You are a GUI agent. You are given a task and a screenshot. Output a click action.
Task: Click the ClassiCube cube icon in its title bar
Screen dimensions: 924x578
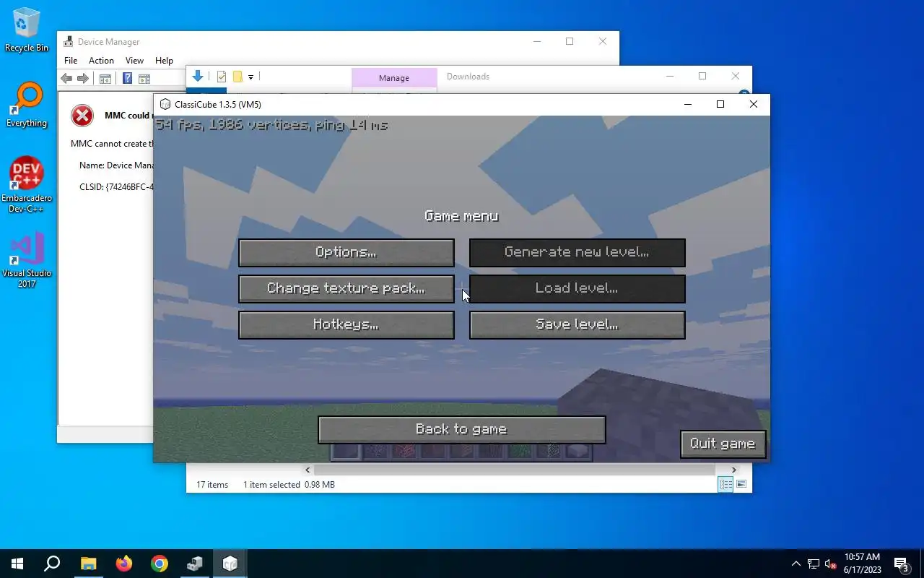(x=165, y=105)
